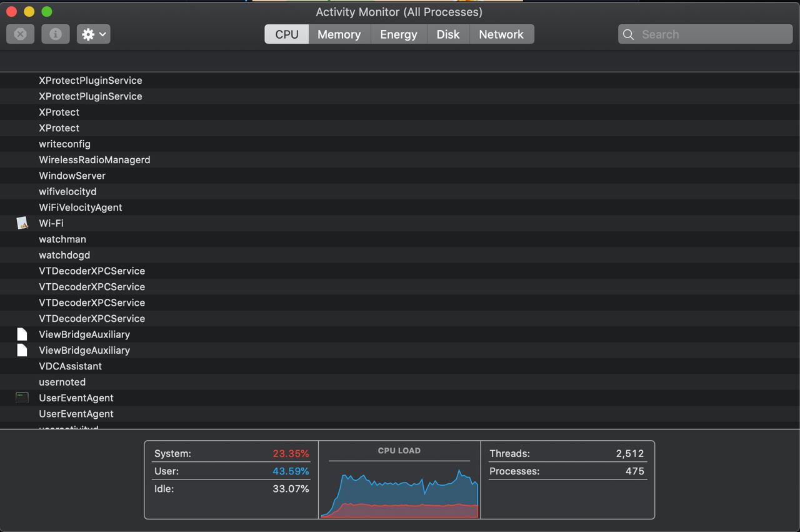800x532 pixels.
Task: Click the Idle percentage value 33.07%
Action: pyautogui.click(x=291, y=488)
